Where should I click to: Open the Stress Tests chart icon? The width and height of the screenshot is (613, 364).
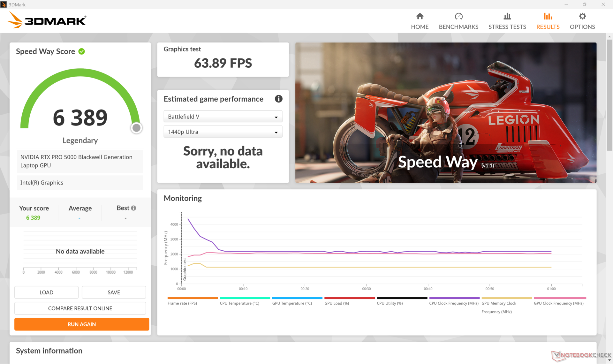click(507, 16)
